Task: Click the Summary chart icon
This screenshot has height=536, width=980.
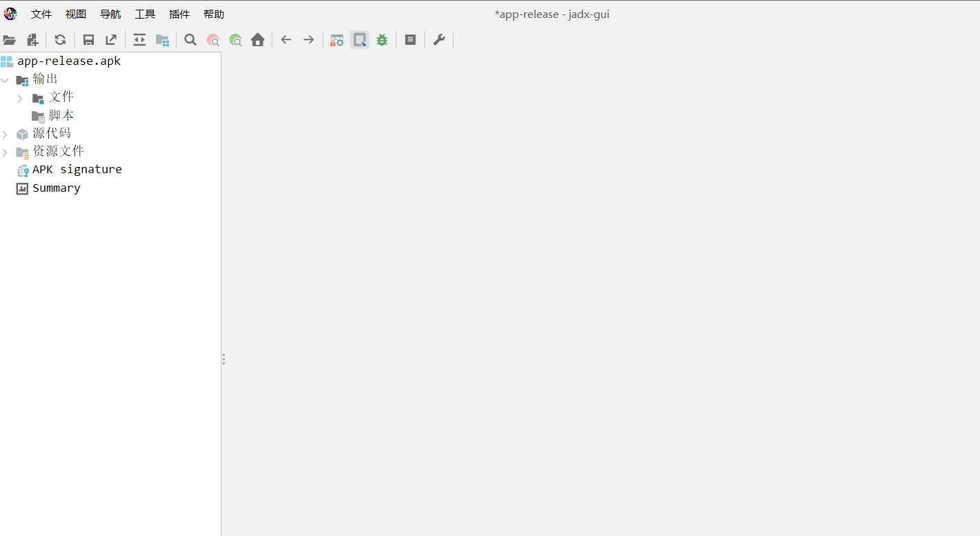Action: coord(22,188)
